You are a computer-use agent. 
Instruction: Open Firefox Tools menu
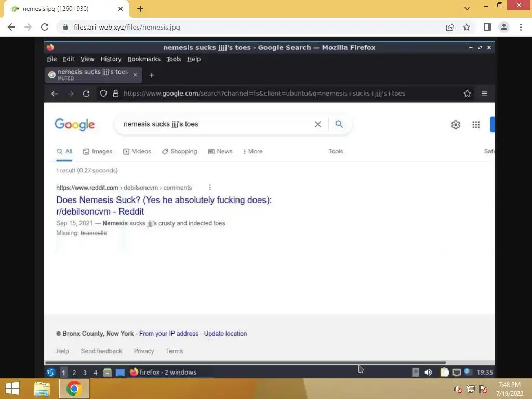coord(174,59)
